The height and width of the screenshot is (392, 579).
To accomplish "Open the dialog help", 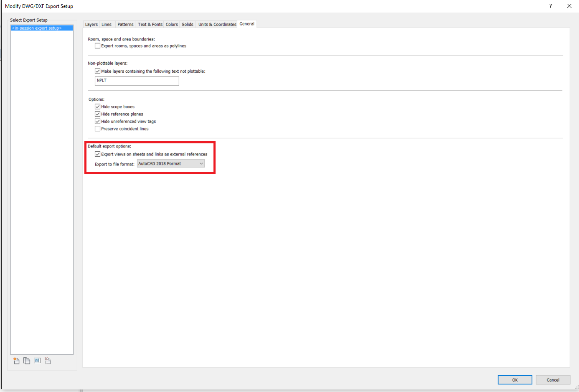I will [x=550, y=6].
